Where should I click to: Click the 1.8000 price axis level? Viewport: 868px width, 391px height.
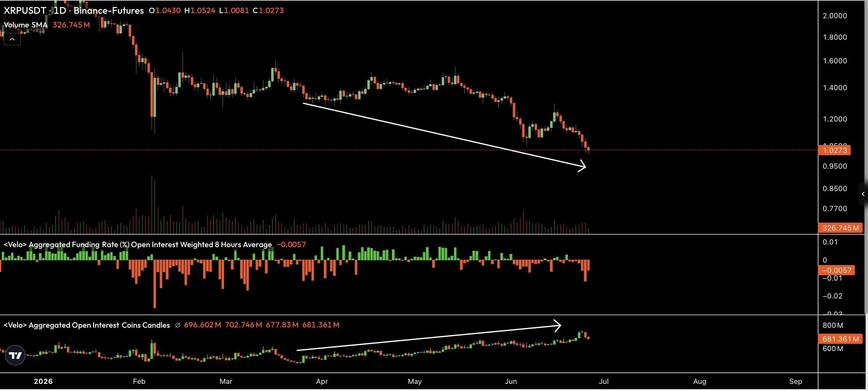pyautogui.click(x=835, y=37)
